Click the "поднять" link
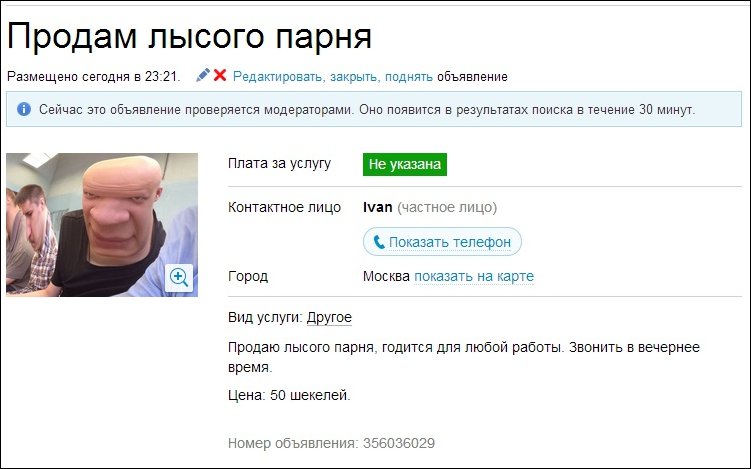This screenshot has width=751, height=469. (x=409, y=77)
